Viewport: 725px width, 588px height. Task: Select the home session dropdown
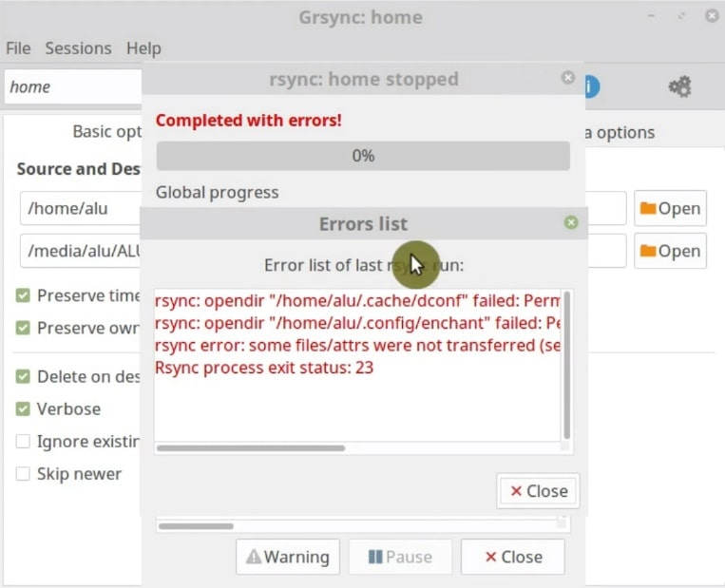73,86
